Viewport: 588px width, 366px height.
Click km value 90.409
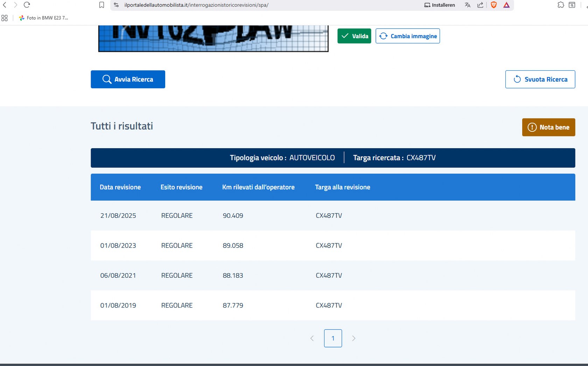coord(233,216)
